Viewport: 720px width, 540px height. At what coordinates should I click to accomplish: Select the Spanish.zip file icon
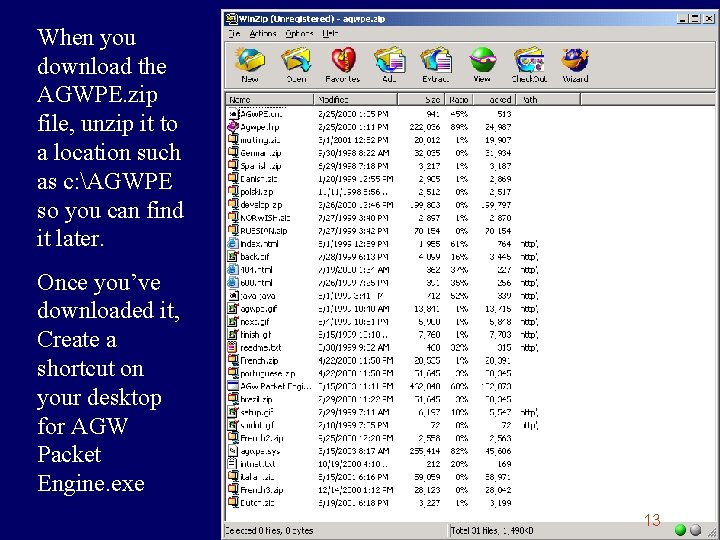point(233,165)
